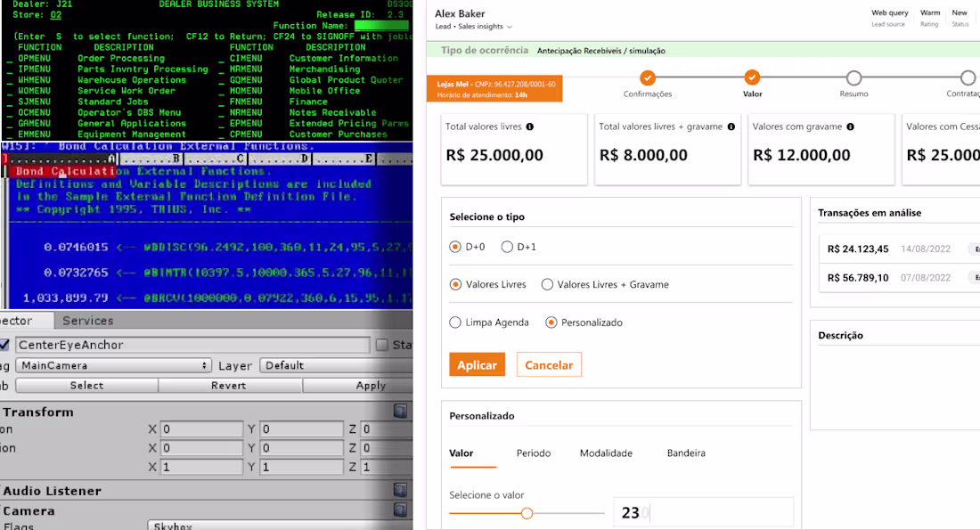This screenshot has width=980, height=530.
Task: Click the Web query lead source value
Action: point(889,12)
